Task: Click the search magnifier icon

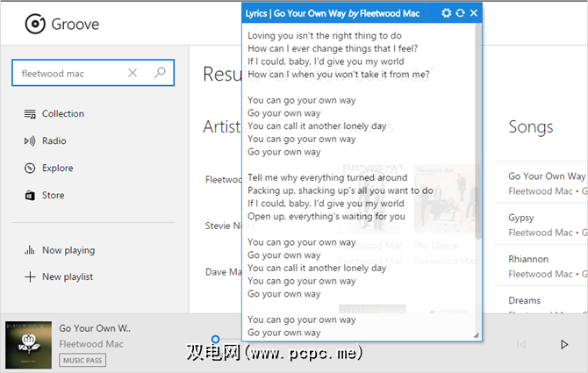Action: 160,72
